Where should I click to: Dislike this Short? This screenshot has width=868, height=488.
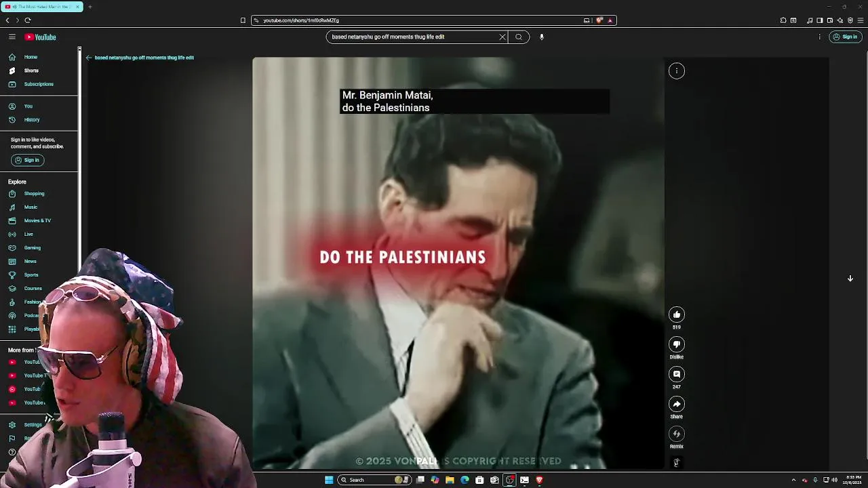pos(676,344)
